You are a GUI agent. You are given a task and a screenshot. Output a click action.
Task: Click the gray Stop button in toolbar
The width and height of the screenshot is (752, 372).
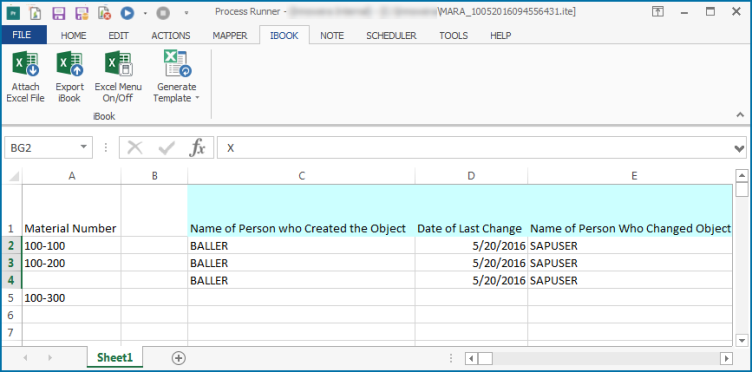pyautogui.click(x=163, y=12)
